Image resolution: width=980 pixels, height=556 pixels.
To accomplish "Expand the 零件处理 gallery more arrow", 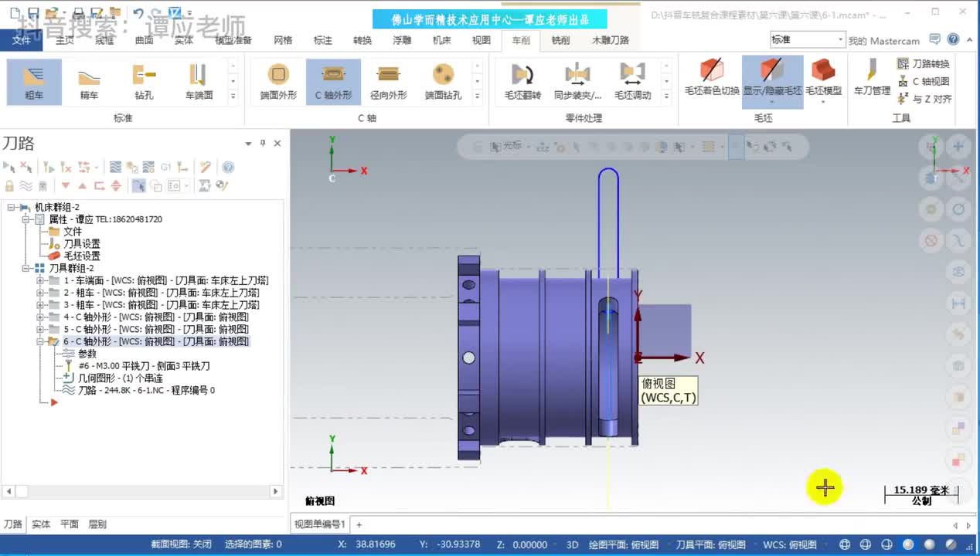I will pos(667,97).
